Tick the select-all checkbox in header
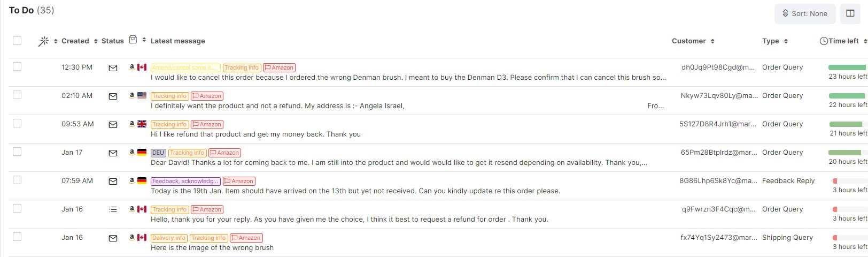 (17, 41)
